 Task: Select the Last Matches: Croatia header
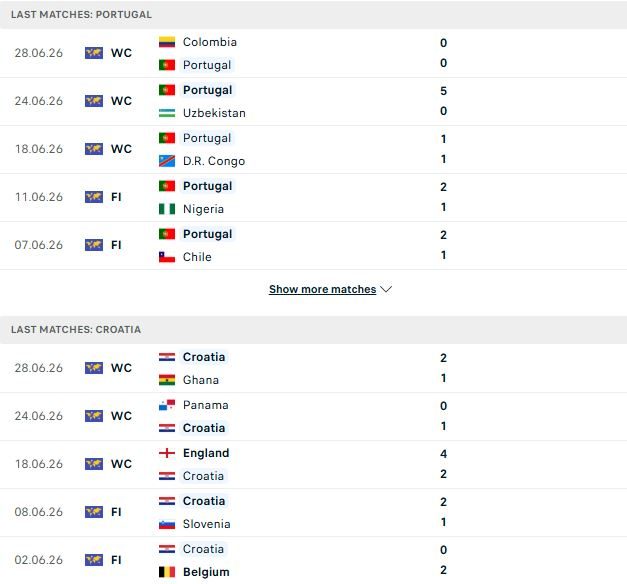[x=76, y=330]
